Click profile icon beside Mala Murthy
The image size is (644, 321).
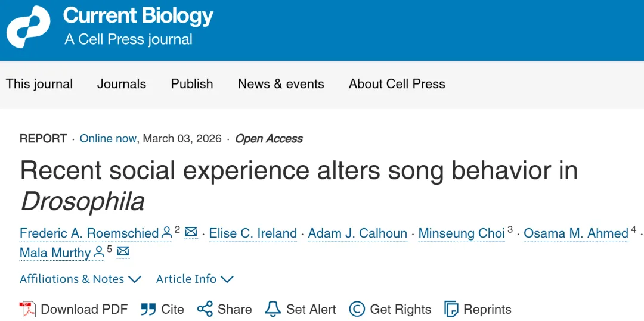99,253
